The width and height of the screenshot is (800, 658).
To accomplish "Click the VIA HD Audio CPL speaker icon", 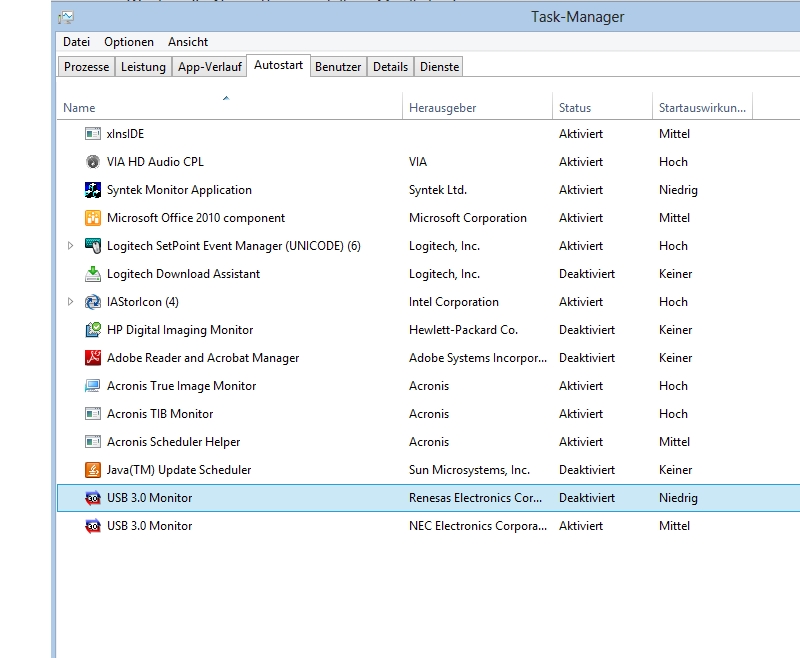I will (x=92, y=162).
